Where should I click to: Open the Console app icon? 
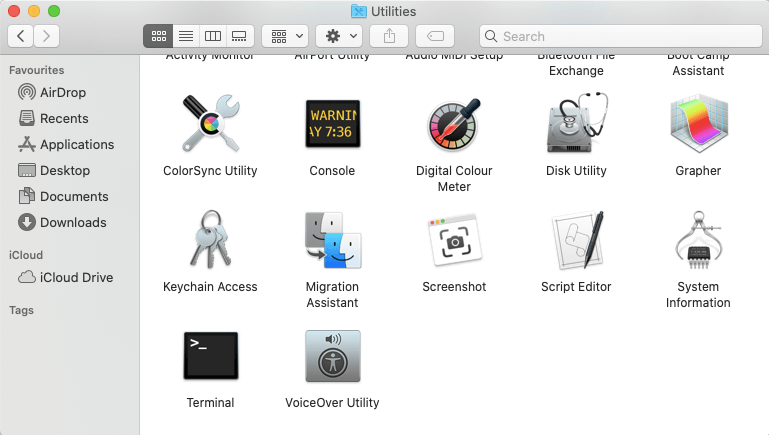pos(333,124)
